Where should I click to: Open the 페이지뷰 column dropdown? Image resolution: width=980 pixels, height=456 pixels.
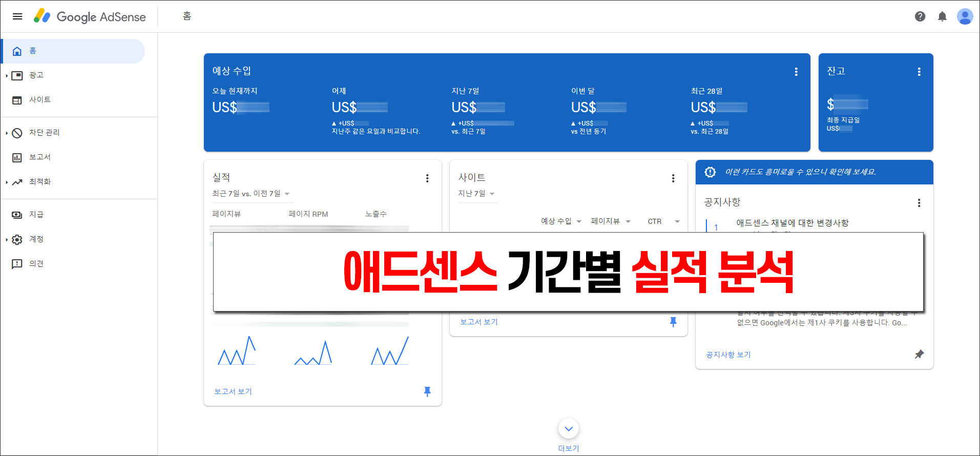[611, 221]
